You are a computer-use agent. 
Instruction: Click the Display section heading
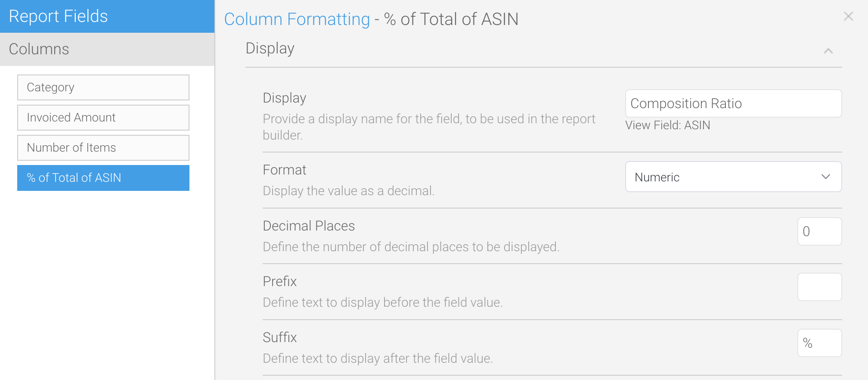270,48
